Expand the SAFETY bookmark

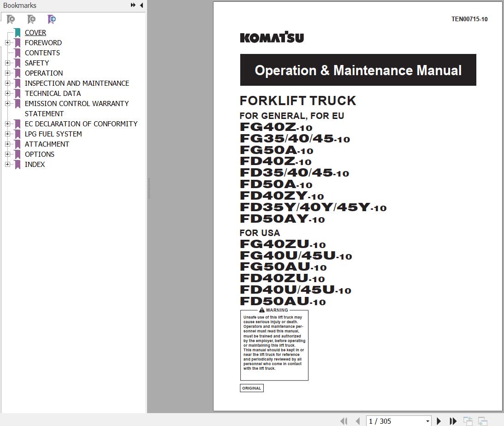pyautogui.click(x=7, y=63)
